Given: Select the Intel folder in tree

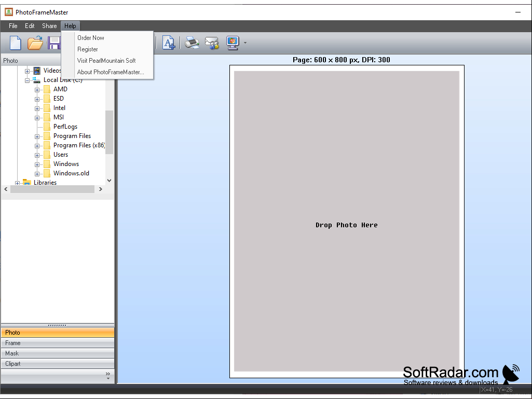Looking at the screenshot, I should 59,108.
